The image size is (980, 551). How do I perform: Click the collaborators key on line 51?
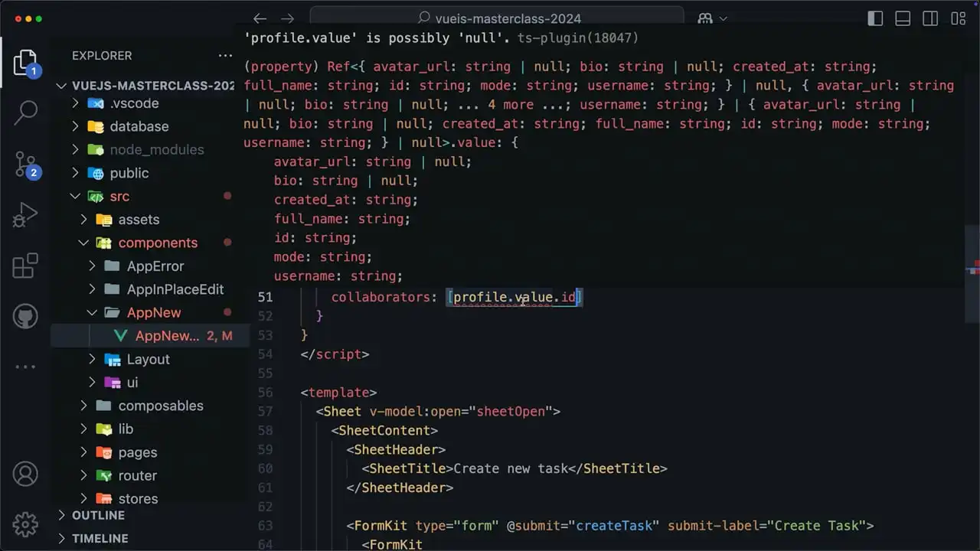pos(381,297)
